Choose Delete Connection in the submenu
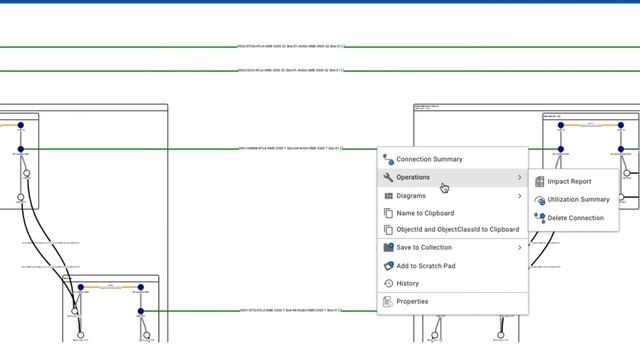Screen dimensions: 640x360 point(573,218)
